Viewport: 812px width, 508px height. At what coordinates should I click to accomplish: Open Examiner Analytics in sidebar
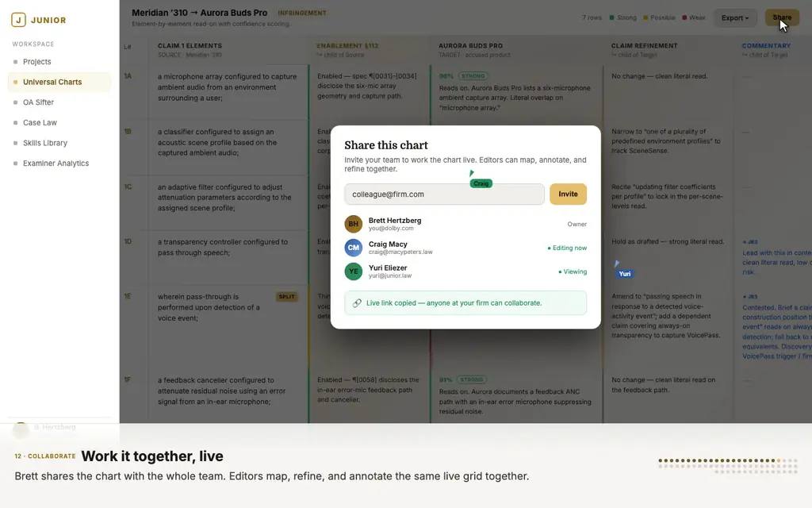tap(56, 163)
